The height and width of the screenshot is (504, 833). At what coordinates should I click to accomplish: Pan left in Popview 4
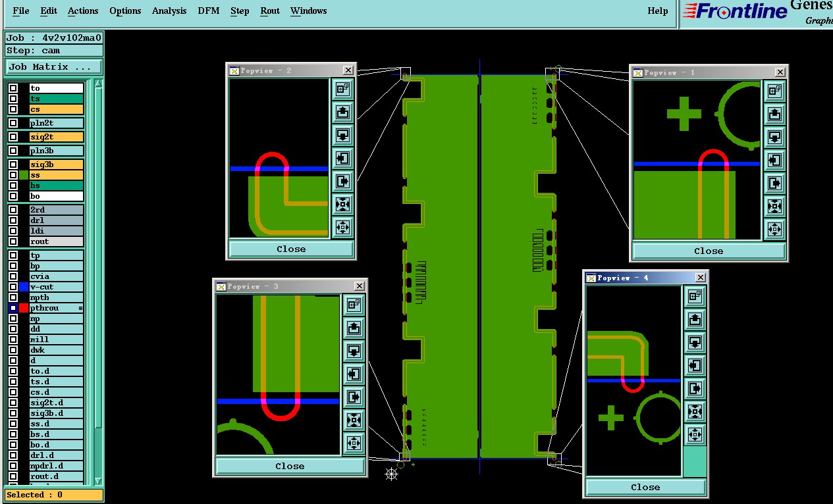click(x=695, y=365)
